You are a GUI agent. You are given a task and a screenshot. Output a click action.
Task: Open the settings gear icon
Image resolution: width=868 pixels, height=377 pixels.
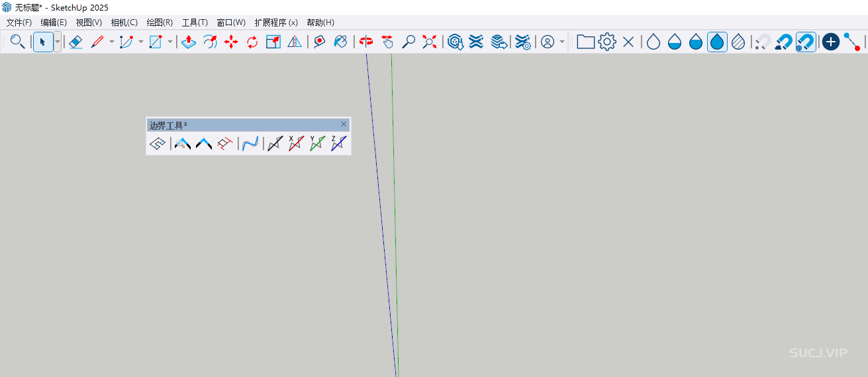607,42
